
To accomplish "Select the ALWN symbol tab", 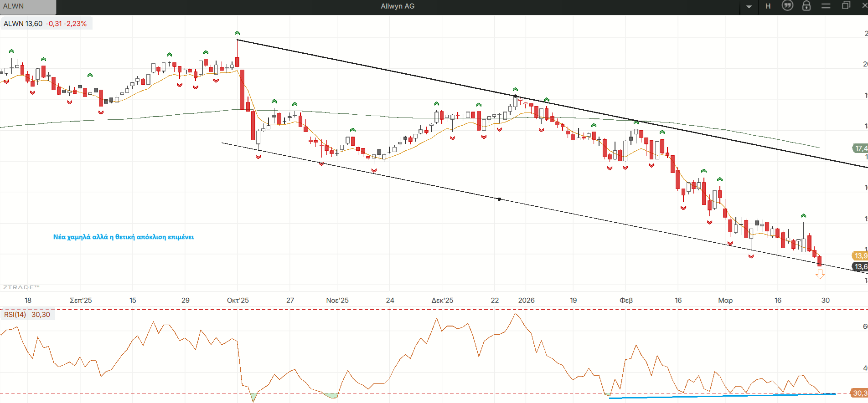I will 27,6.
